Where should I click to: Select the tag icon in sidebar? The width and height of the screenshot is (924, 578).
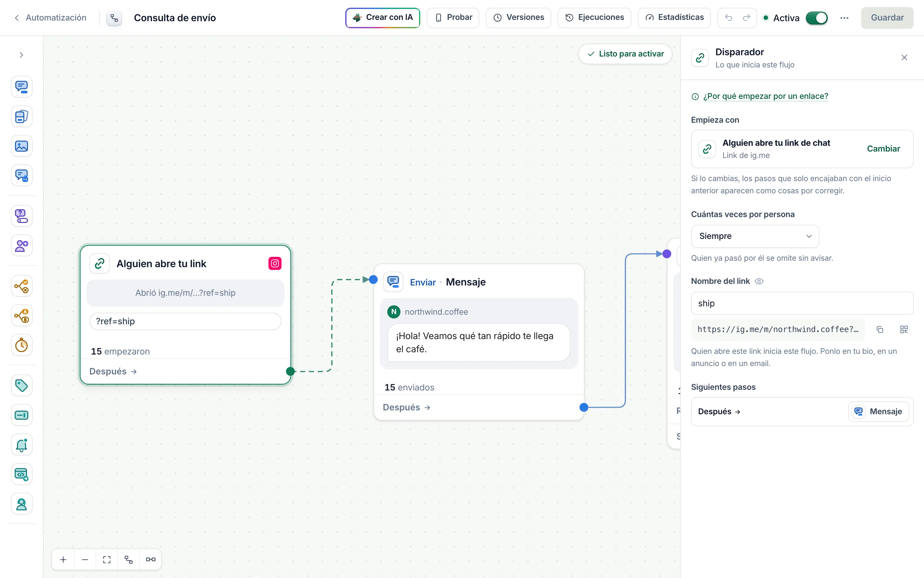(x=22, y=385)
